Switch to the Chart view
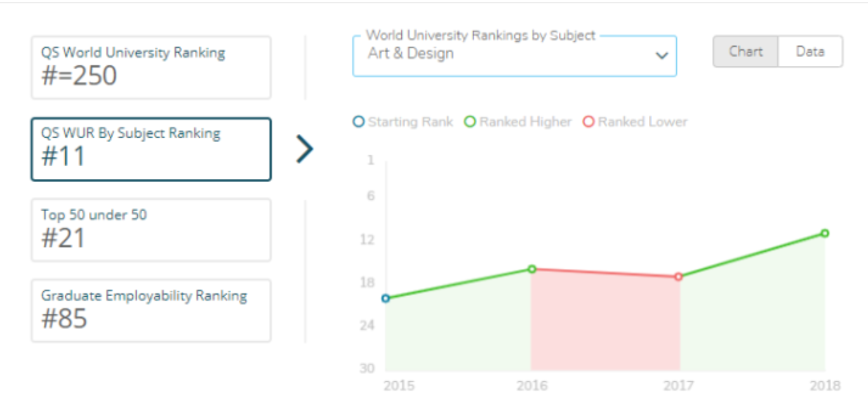Screen dimensions: 868x404 point(745,51)
